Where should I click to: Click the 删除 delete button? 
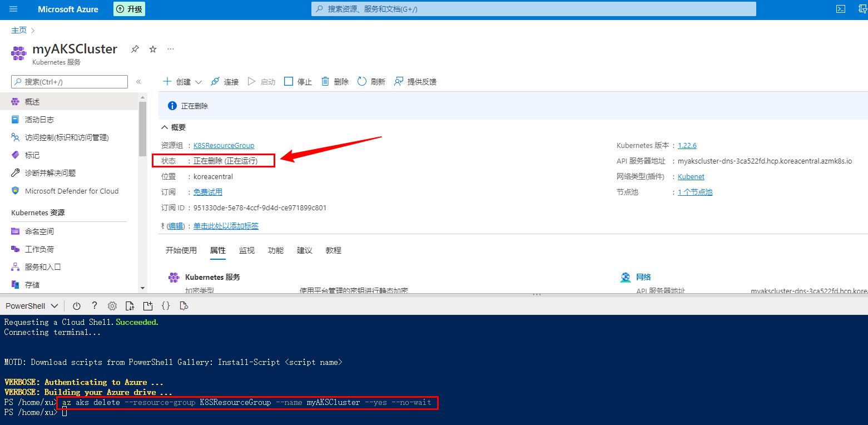point(335,82)
